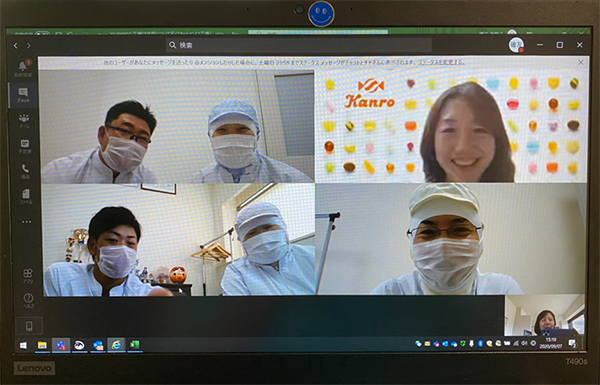Open the Help question mark icon
This screenshot has height=385, width=600.
28,300
